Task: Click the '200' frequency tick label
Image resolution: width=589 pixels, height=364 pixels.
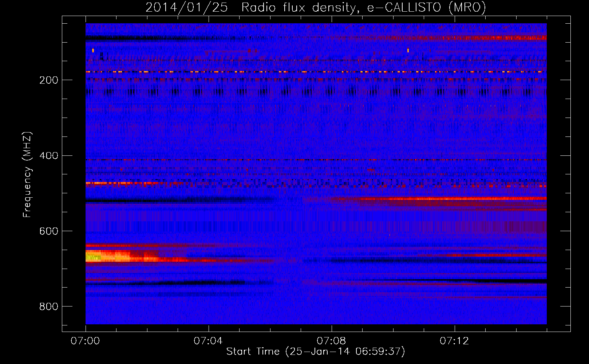Action: (49, 80)
